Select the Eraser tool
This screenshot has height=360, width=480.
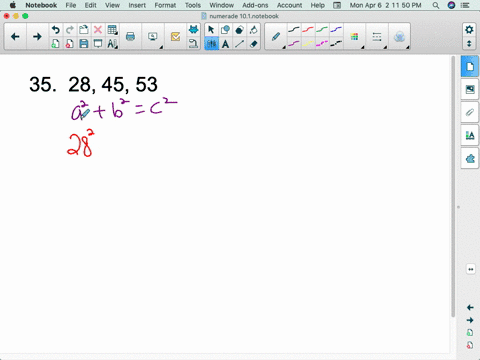tap(253, 44)
